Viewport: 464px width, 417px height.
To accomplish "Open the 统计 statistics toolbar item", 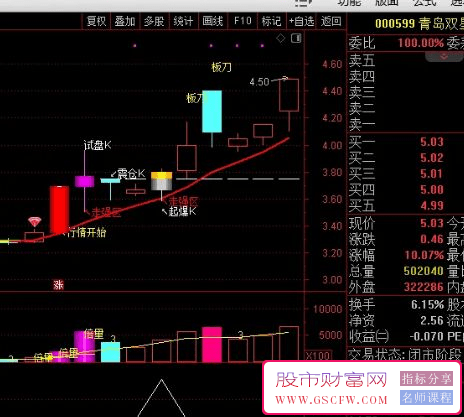I will coord(183,21).
